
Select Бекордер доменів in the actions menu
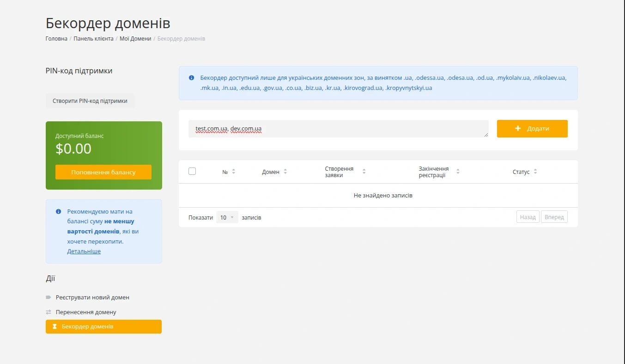[x=87, y=327]
